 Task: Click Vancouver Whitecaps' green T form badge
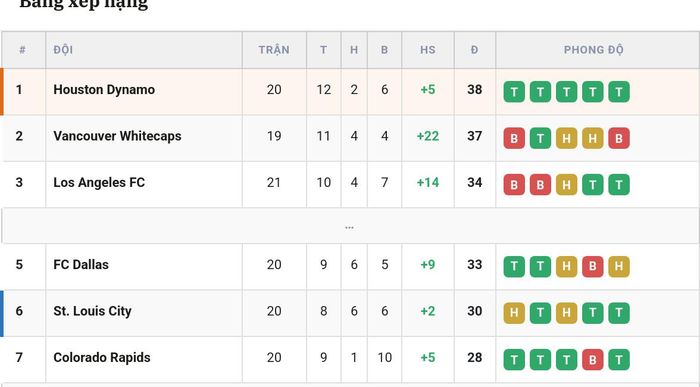point(540,138)
